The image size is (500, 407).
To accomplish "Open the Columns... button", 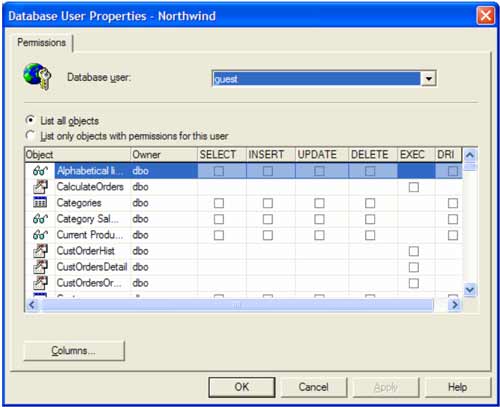I will click(74, 351).
